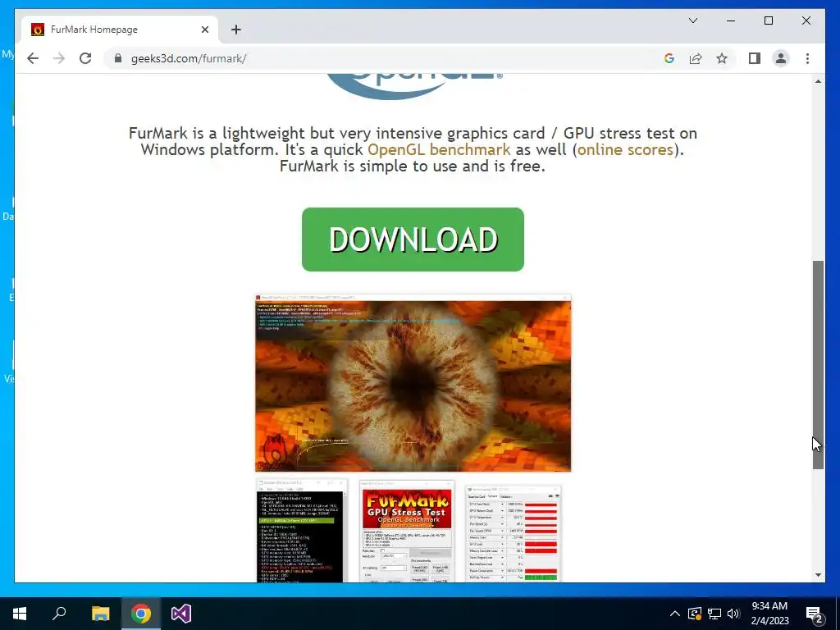Screen dimensions: 840x630
Task: Open the FurMark GPU Stress Test thumbnail
Action: coord(407,532)
